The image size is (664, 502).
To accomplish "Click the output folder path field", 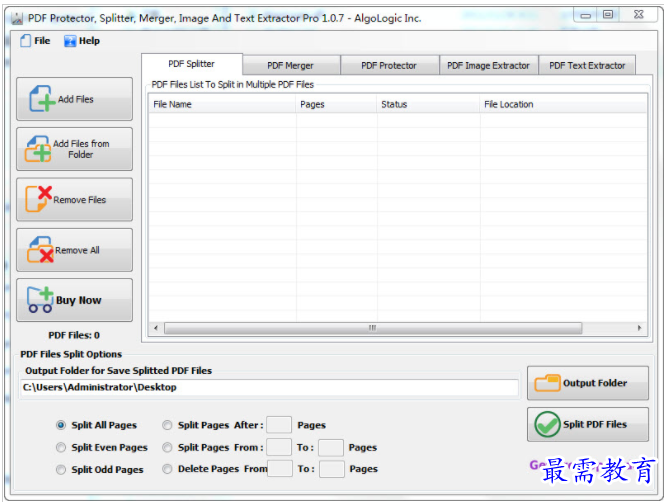I will click(269, 387).
